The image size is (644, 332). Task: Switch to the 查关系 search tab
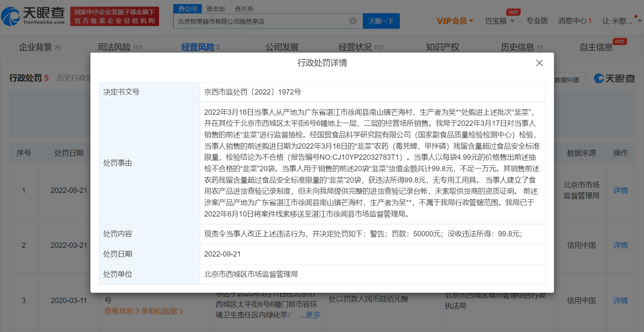pos(244,9)
